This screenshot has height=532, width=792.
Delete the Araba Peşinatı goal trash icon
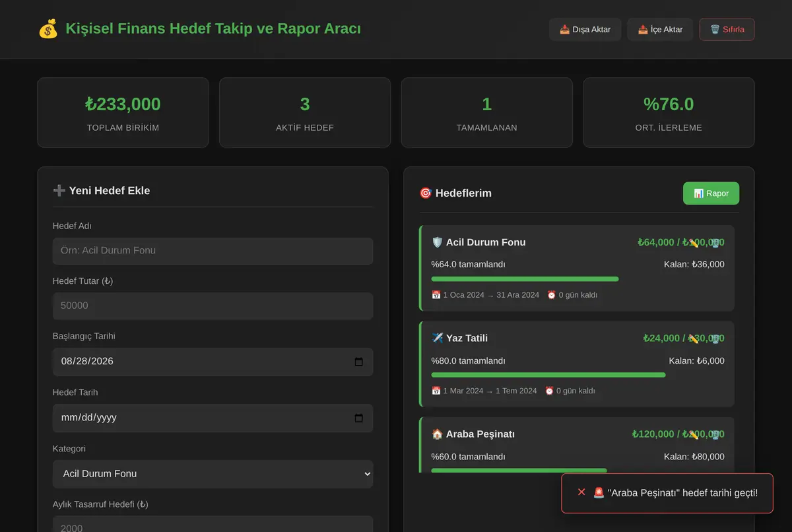click(715, 434)
